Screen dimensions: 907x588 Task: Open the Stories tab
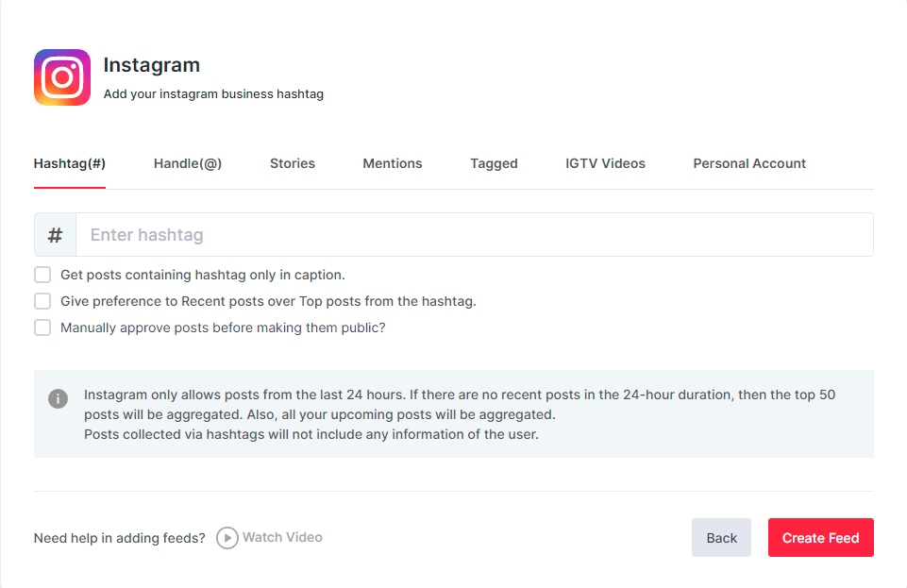click(292, 162)
